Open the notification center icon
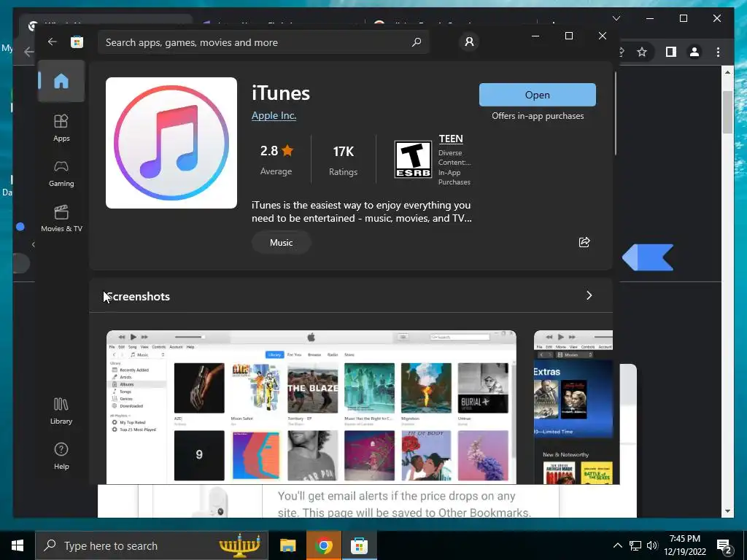Screen dimensions: 747x560 pos(724,546)
